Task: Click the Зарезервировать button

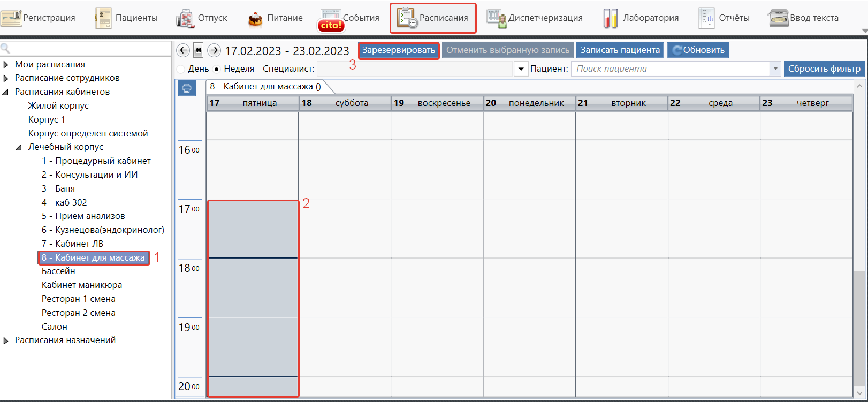Action: coord(399,50)
